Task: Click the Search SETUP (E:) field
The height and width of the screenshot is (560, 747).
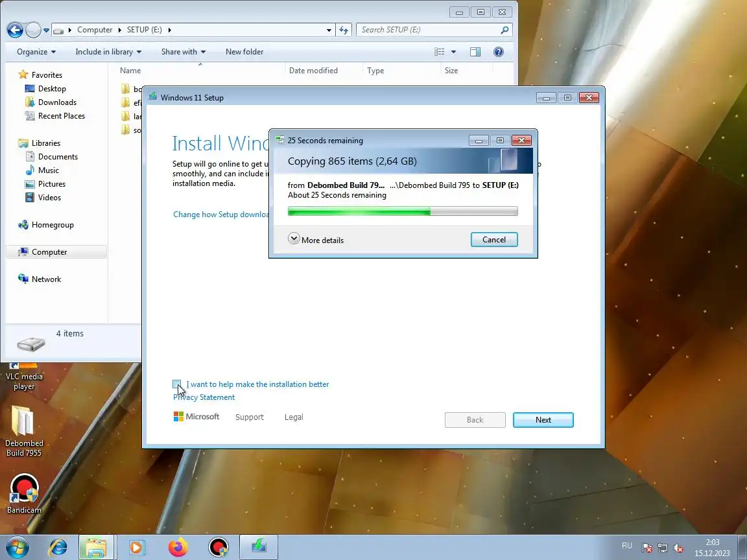Action: pyautogui.click(x=434, y=30)
